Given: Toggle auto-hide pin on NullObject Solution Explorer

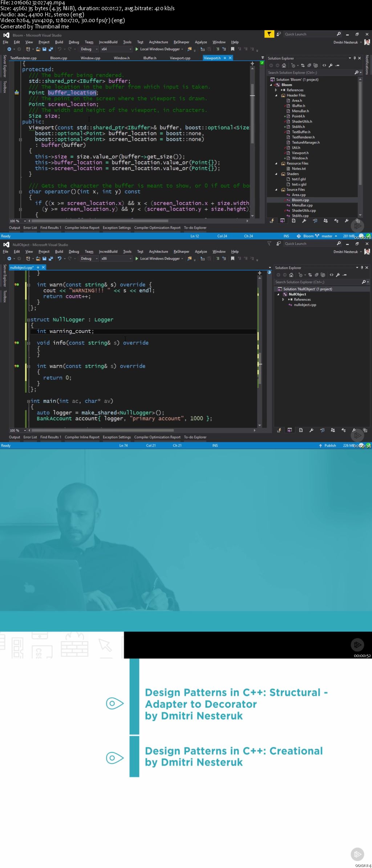Looking at the screenshot, I should click(362, 268).
